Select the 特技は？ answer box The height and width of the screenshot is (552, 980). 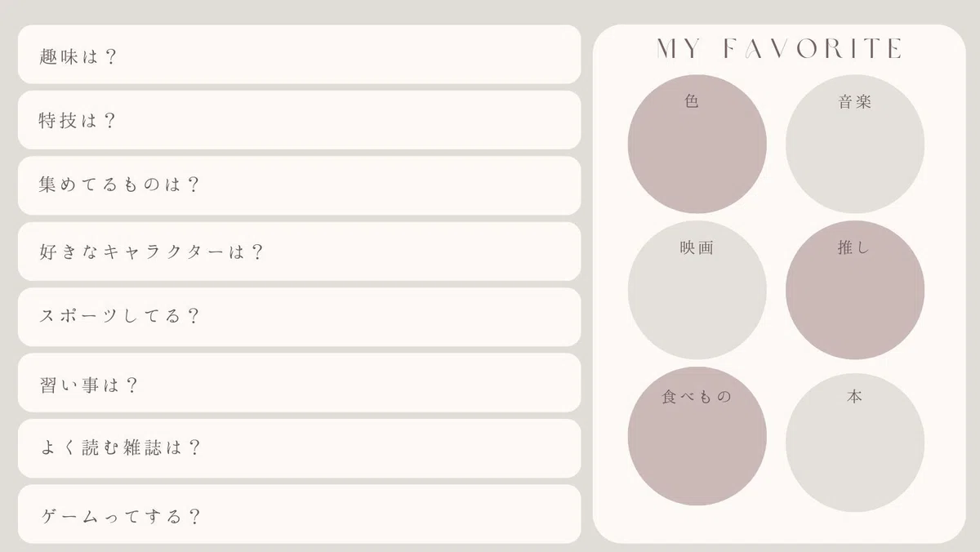(x=299, y=120)
